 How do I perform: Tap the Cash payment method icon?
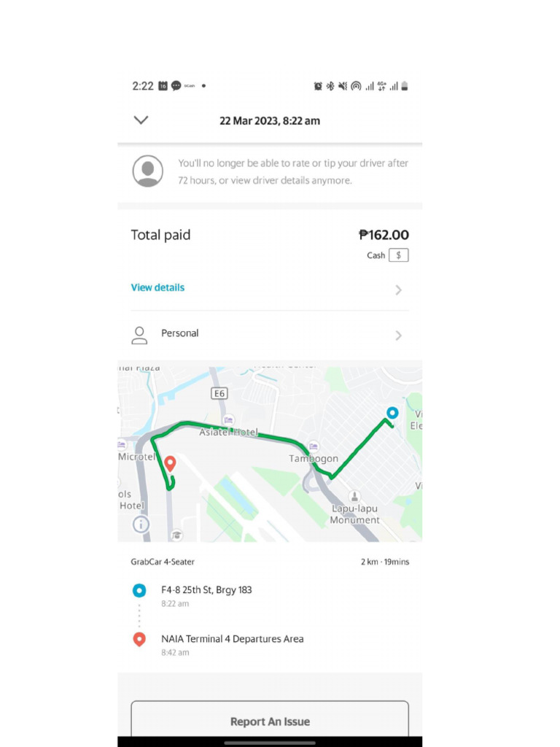[x=398, y=255]
